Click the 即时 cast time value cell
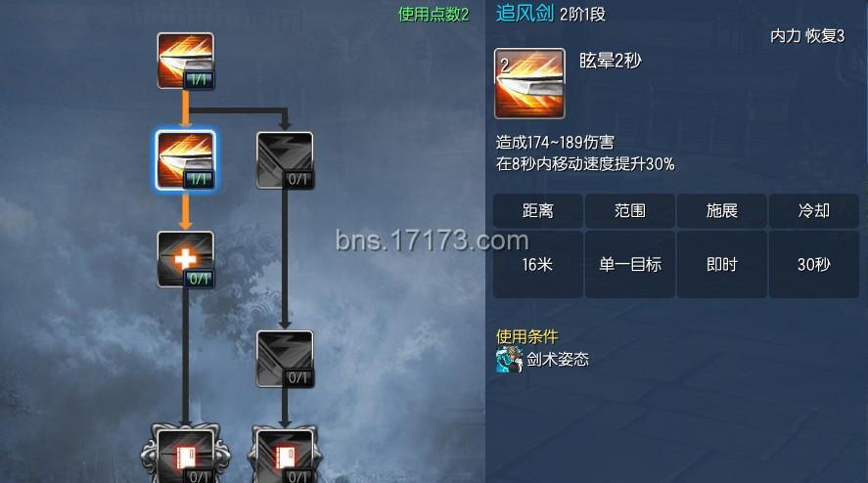Viewport: 868px width, 483px height. click(722, 264)
